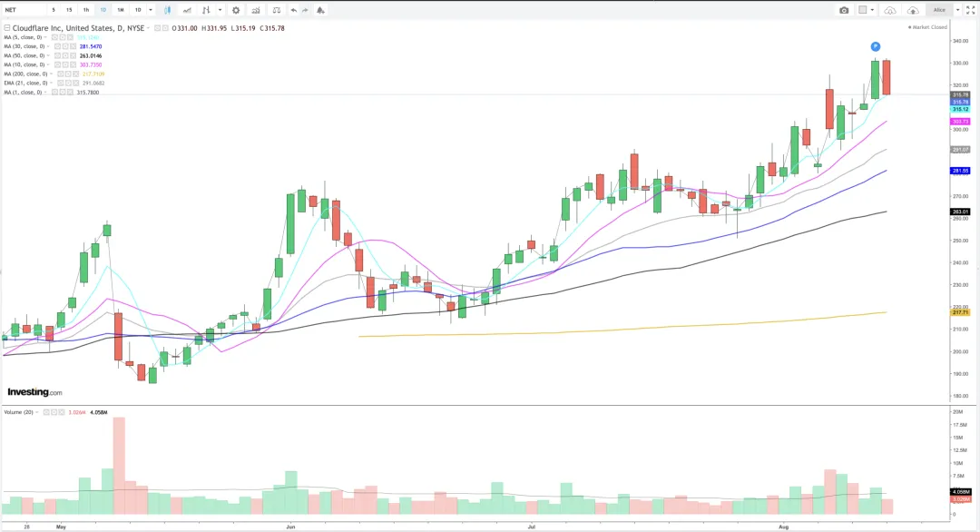The image size is (980, 532).
Task: Click the Market Closed status label
Action: click(x=927, y=27)
